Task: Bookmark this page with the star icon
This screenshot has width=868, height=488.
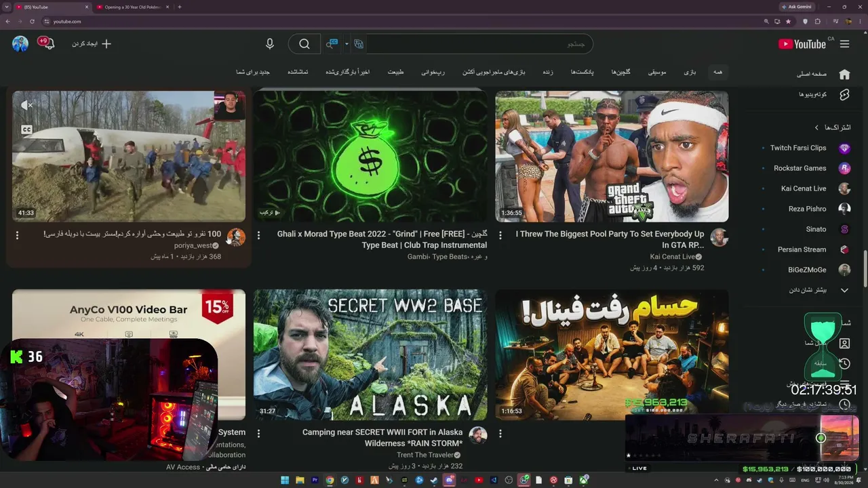Action: pos(789,22)
